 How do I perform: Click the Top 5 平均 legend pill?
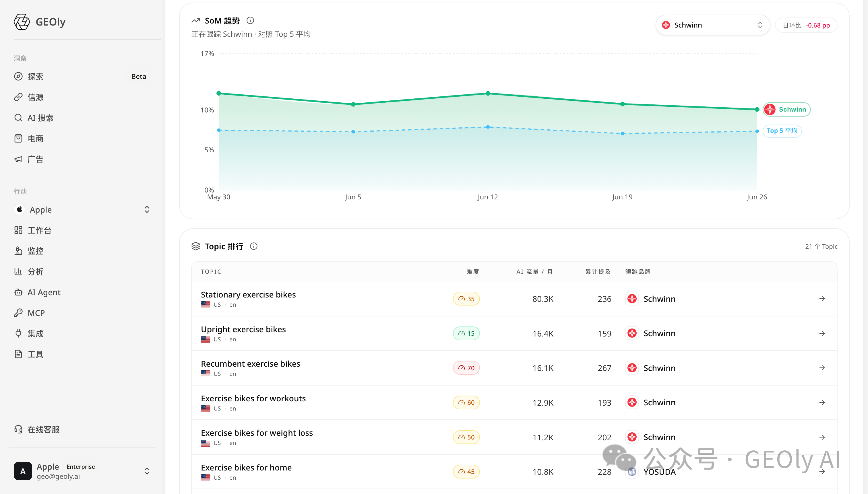tap(782, 131)
